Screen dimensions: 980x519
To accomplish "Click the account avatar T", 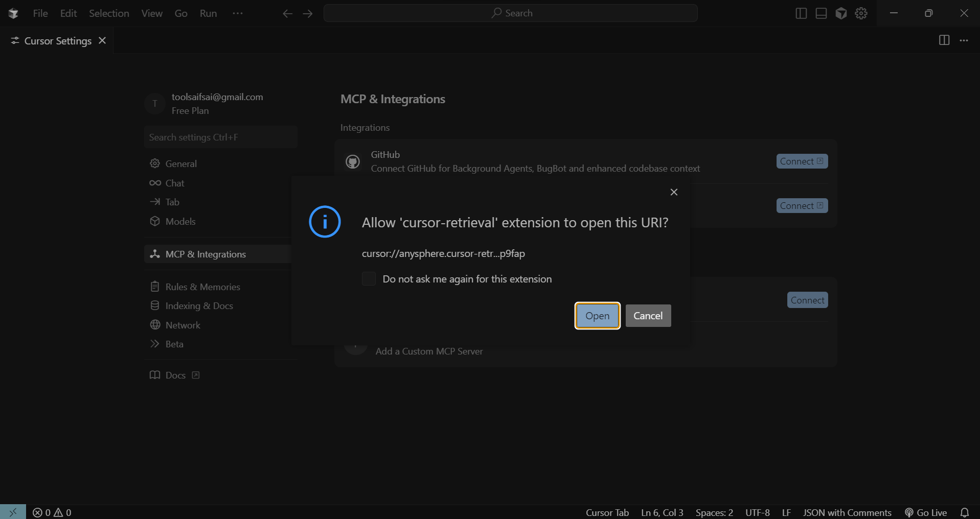I will click(x=155, y=104).
